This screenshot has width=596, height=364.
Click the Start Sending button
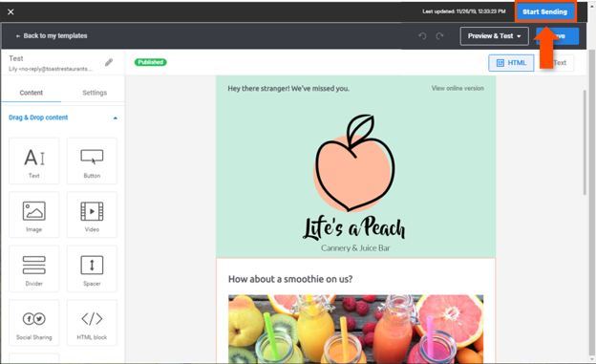(x=544, y=11)
